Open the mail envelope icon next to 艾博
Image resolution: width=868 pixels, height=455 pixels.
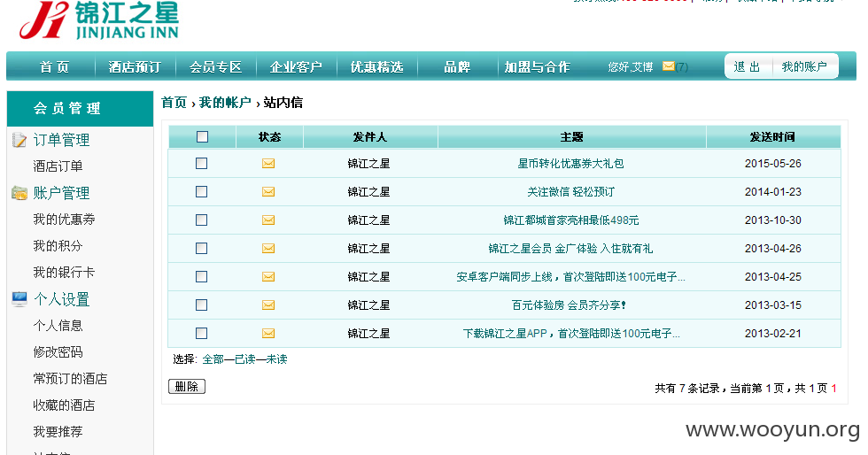pos(669,66)
